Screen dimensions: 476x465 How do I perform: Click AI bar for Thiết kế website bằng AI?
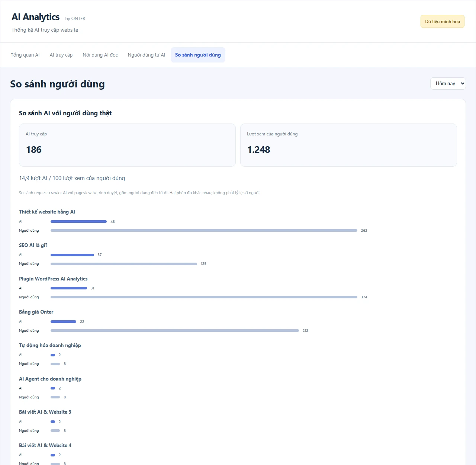pyautogui.click(x=78, y=222)
